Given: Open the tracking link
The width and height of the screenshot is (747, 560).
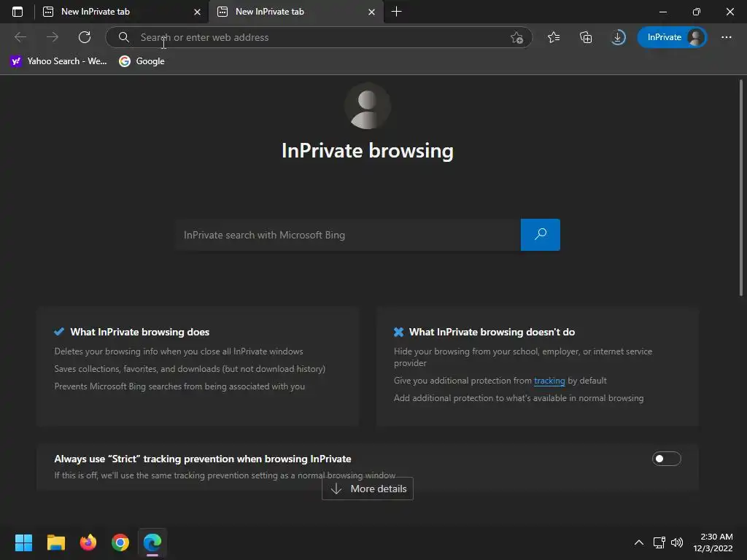Looking at the screenshot, I should click(549, 381).
